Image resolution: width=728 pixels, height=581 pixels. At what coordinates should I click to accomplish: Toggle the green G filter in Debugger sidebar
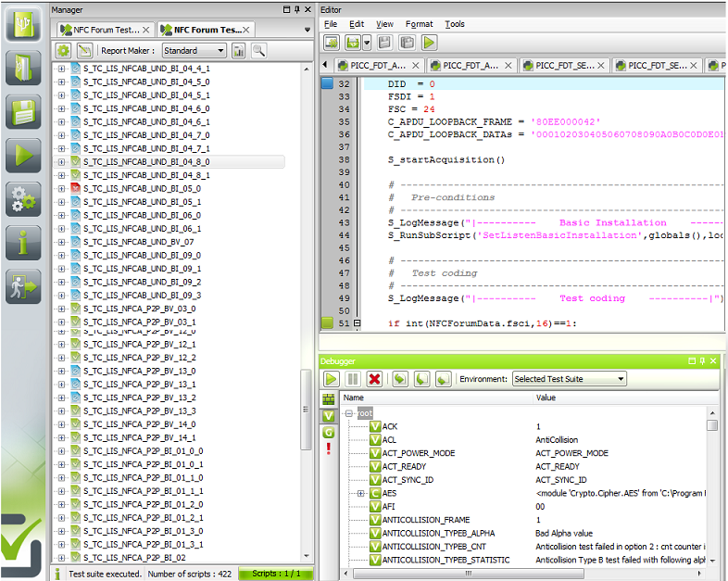click(x=328, y=432)
